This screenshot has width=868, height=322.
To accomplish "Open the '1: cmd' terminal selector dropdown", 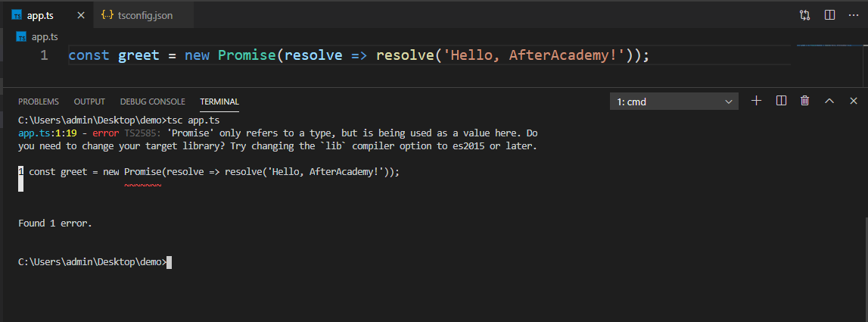I will [675, 102].
